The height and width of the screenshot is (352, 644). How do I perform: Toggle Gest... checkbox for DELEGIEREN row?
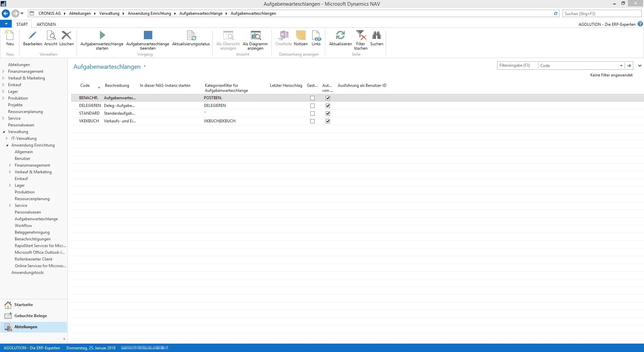coord(313,106)
